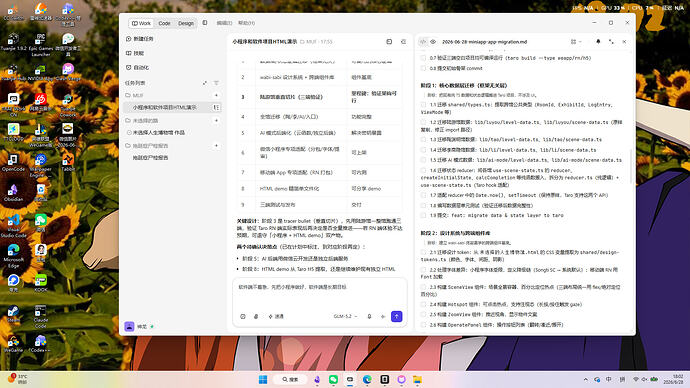Open WeChat from the taskbar
Screen dimensions: 690x388
click(334, 379)
